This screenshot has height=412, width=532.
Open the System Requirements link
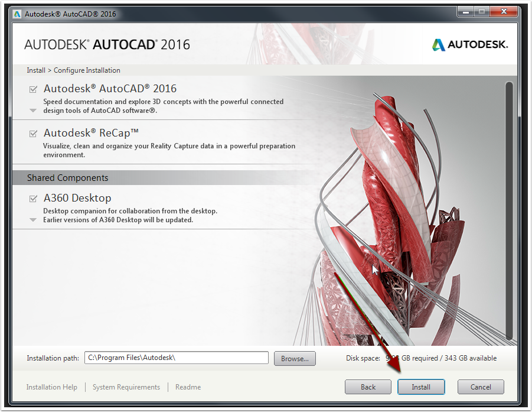click(x=126, y=387)
